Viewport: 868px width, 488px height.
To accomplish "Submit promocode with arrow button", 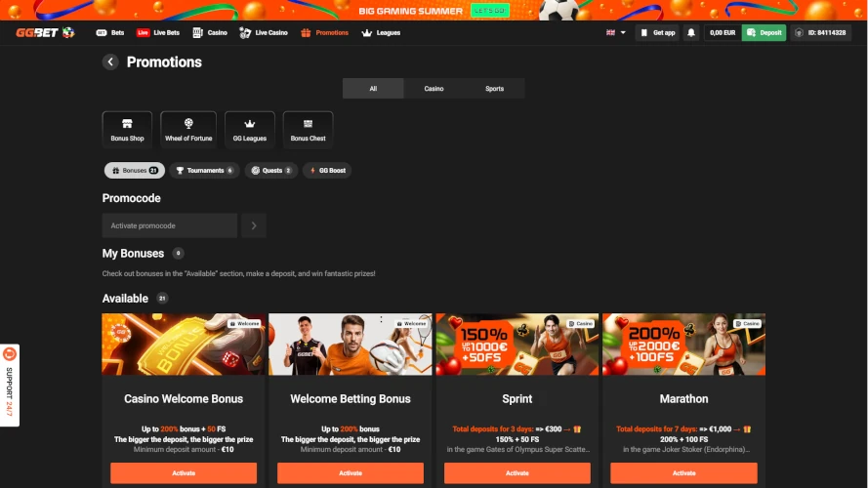I will [x=254, y=225].
